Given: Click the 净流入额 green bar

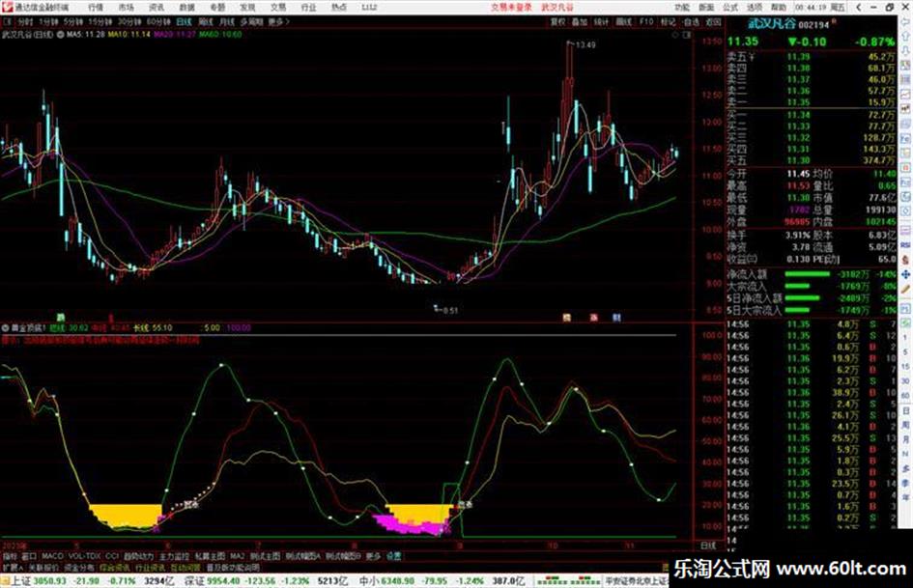Looking at the screenshot, I should pyautogui.click(x=808, y=274).
